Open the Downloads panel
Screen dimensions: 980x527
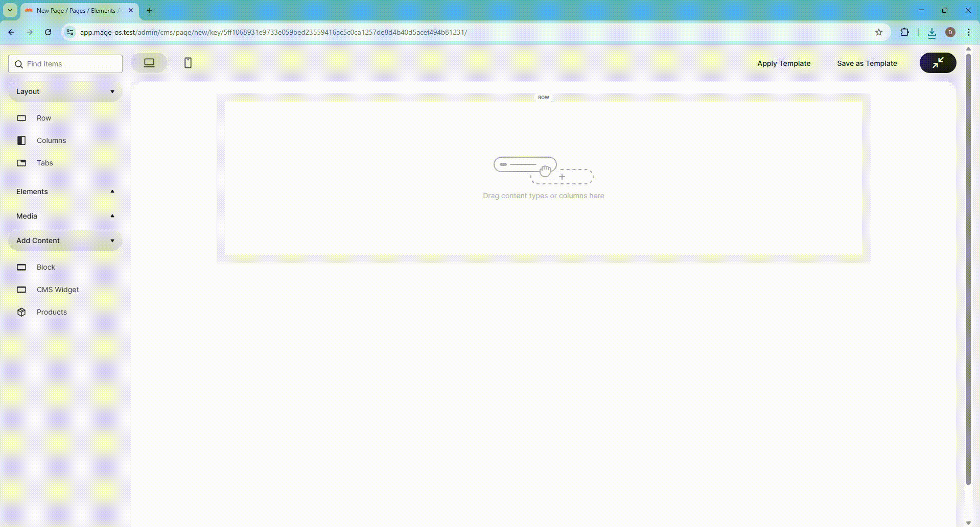click(x=931, y=32)
